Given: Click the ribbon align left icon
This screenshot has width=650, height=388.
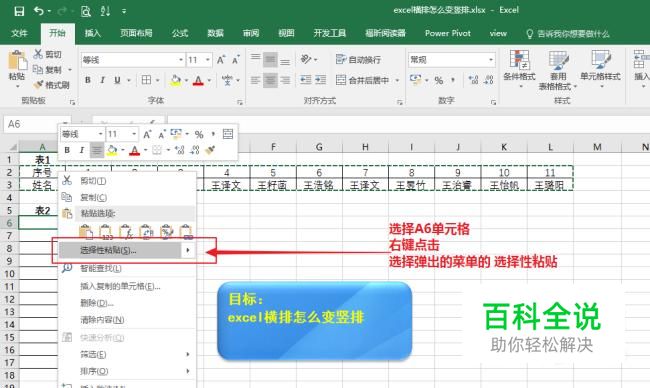Looking at the screenshot, I should 255,80.
